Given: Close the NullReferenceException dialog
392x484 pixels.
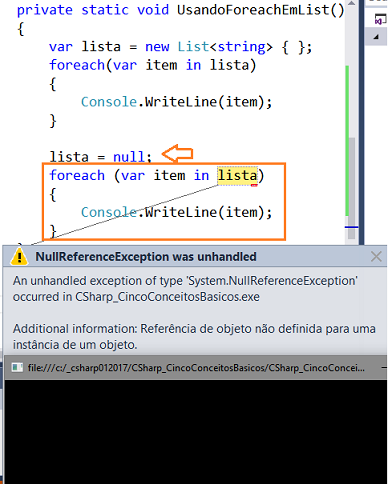Looking at the screenshot, I should coord(376,257).
